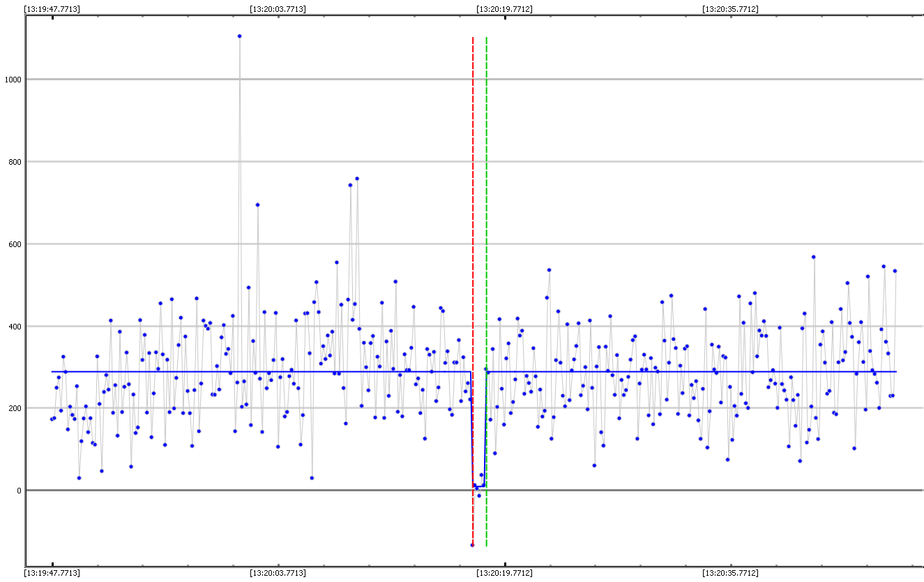
Task: Click bottom-axis timestamp [13:19:47.7713]
Action: pyautogui.click(x=52, y=574)
